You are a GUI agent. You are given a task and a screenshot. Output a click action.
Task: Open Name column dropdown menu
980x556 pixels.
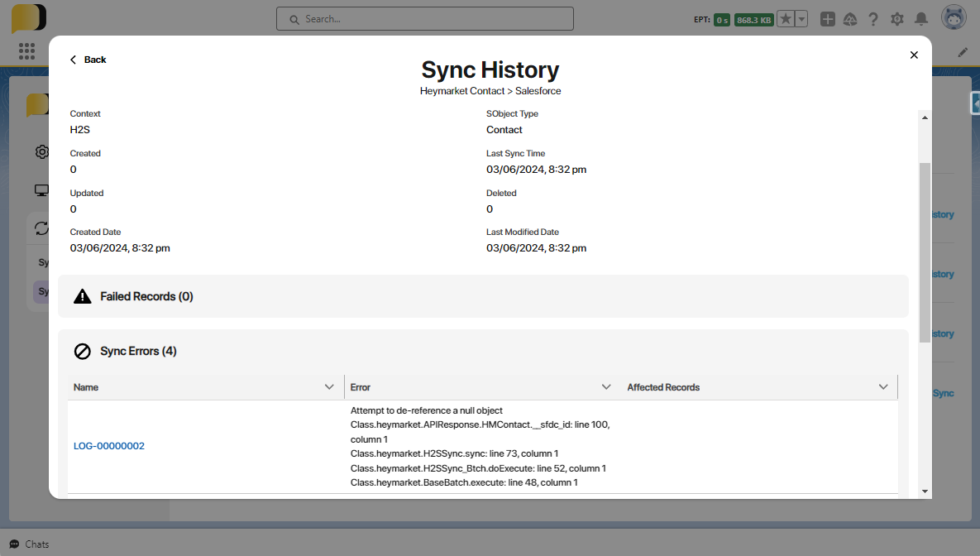[329, 387]
